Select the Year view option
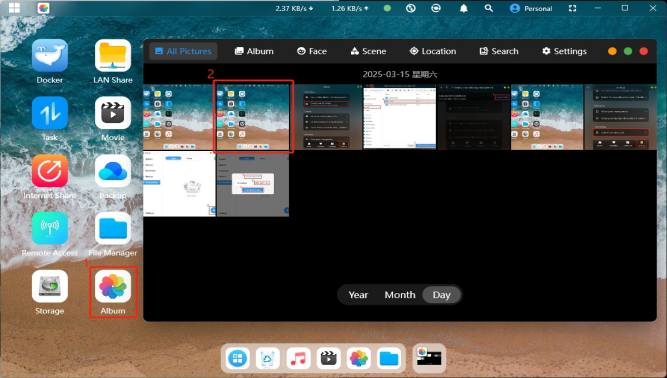Viewport: 667px width, 378px height. click(358, 295)
